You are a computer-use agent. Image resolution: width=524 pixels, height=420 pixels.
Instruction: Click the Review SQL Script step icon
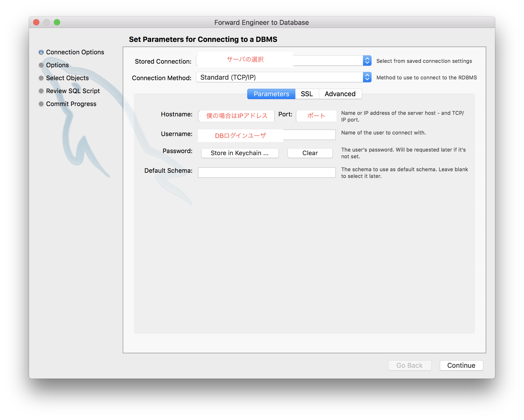pyautogui.click(x=41, y=90)
